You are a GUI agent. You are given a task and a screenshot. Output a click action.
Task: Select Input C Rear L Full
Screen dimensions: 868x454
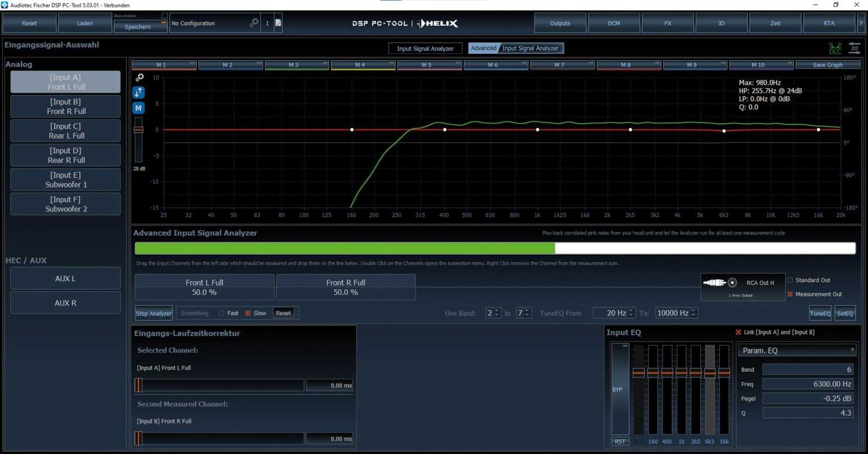click(x=65, y=131)
